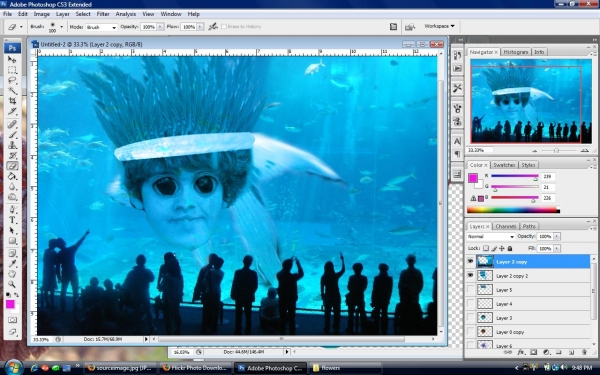Screen dimensions: 600x375
Task: Select the Clone Stamp tool
Action: pyautogui.click(x=12, y=145)
